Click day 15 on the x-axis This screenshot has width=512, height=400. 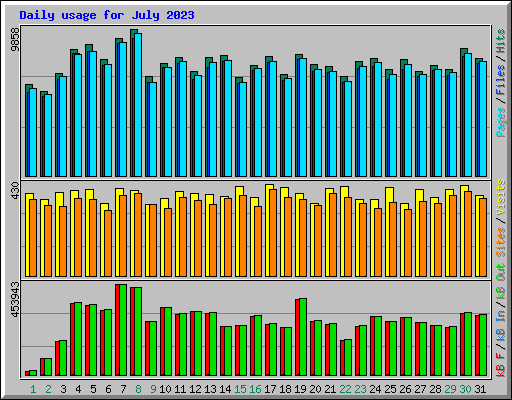click(240, 389)
